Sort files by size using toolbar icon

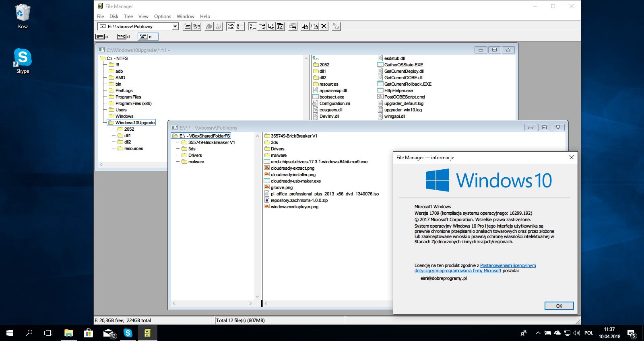tap(271, 27)
